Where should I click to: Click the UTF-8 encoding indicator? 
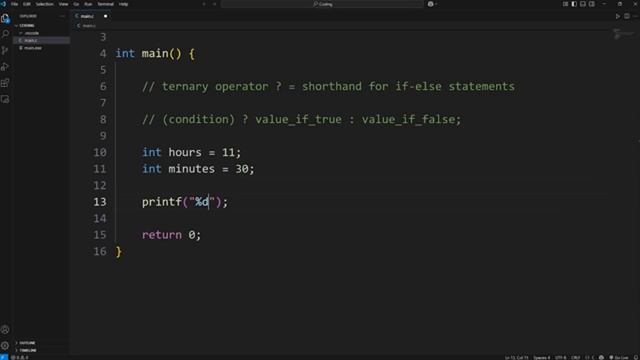click(560, 358)
